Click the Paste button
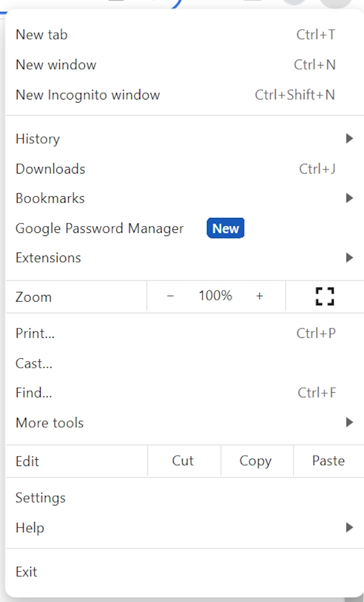This screenshot has height=602, width=364. [x=328, y=461]
